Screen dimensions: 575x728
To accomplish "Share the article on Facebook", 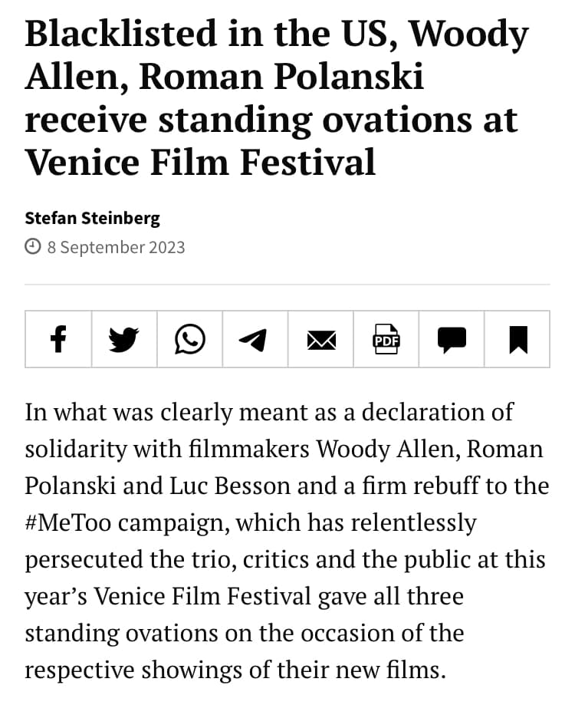I will tap(58, 339).
